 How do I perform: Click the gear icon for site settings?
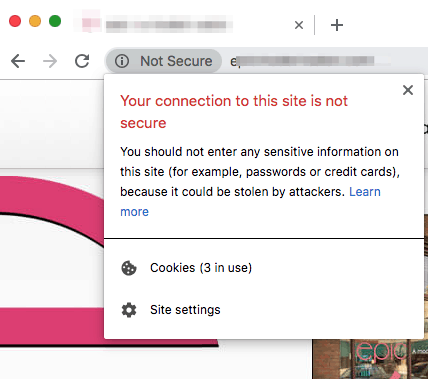click(x=129, y=310)
